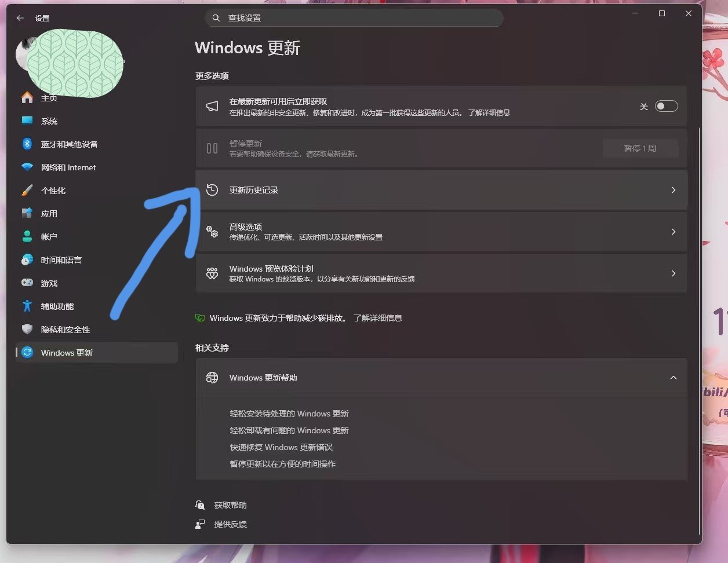Click the vertical scrollbar of settings page
This screenshot has width=728, height=563.
700,330
